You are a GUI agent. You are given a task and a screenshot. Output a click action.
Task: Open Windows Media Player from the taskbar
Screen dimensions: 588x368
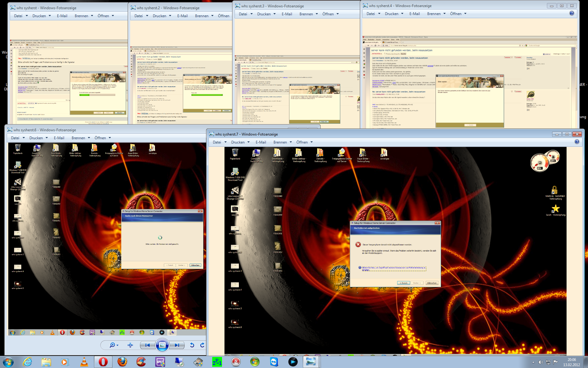(x=65, y=362)
